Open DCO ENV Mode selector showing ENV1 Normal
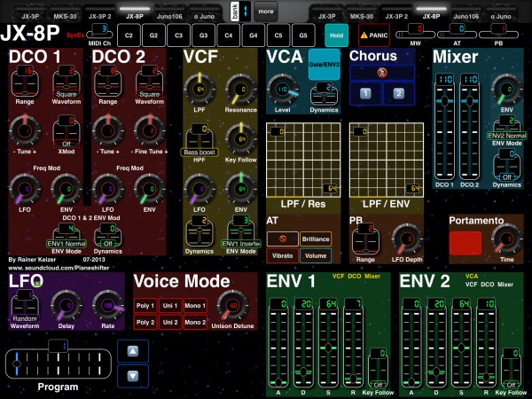532x399 pixels. tap(66, 235)
